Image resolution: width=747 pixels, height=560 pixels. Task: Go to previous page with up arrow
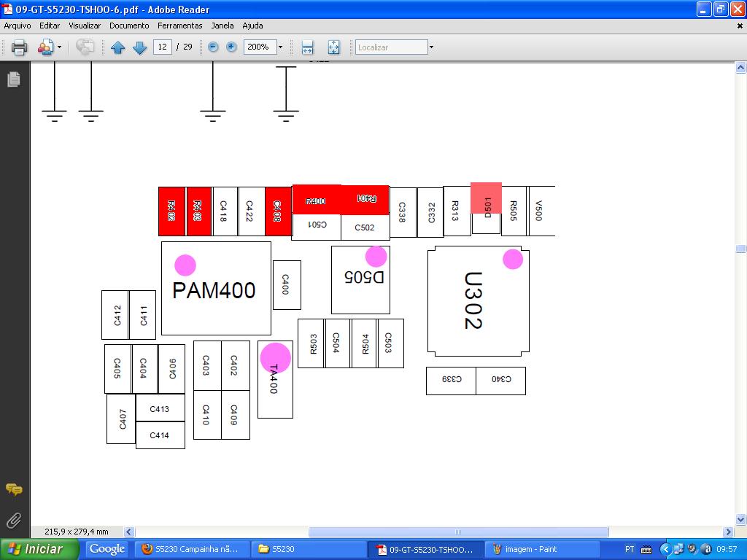coord(117,47)
